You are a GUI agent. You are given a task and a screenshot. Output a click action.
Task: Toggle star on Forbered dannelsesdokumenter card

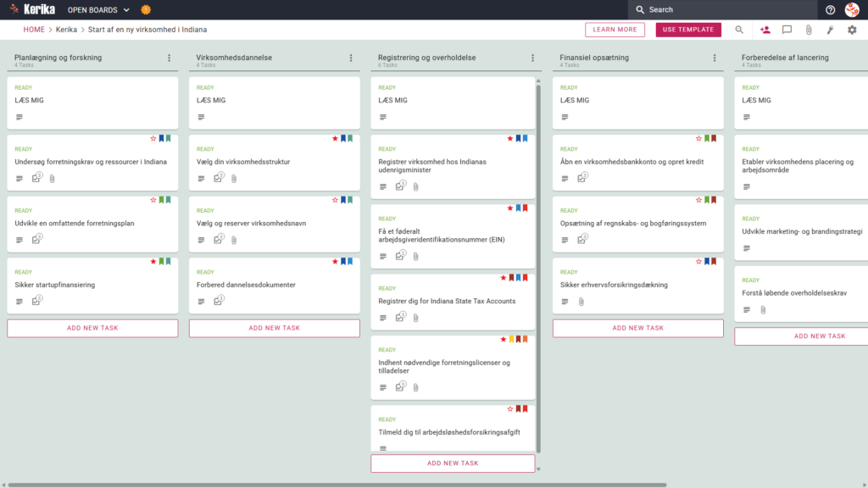(x=335, y=261)
